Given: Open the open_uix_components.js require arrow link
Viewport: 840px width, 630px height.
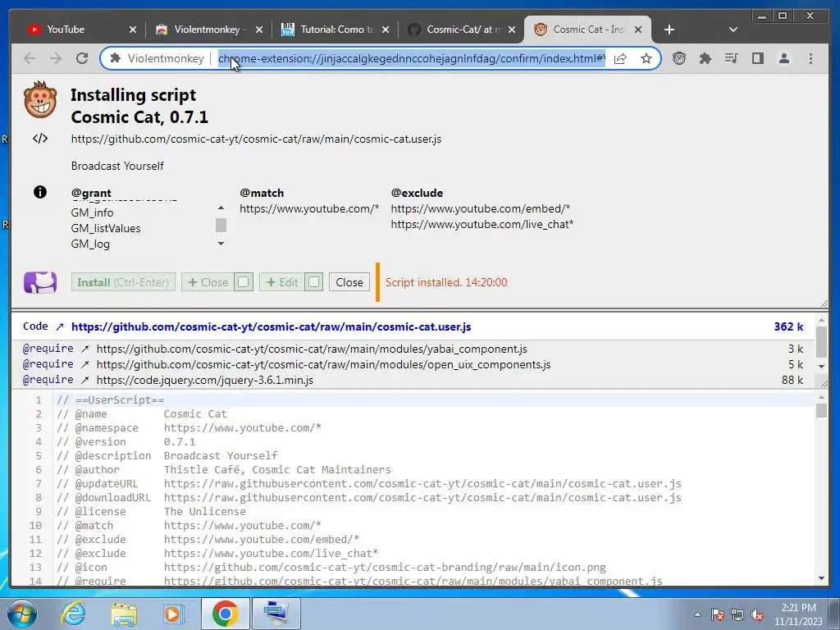Looking at the screenshot, I should (x=84, y=365).
